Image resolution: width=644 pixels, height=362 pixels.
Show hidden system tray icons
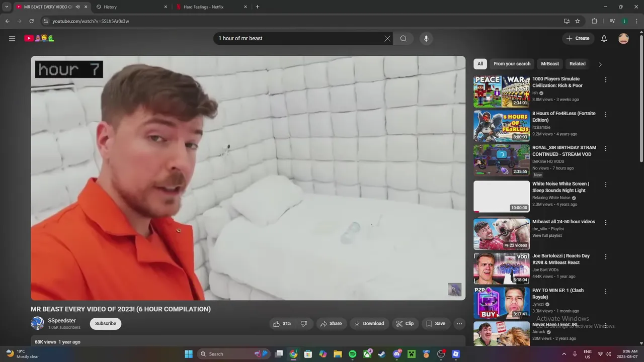[564, 354]
